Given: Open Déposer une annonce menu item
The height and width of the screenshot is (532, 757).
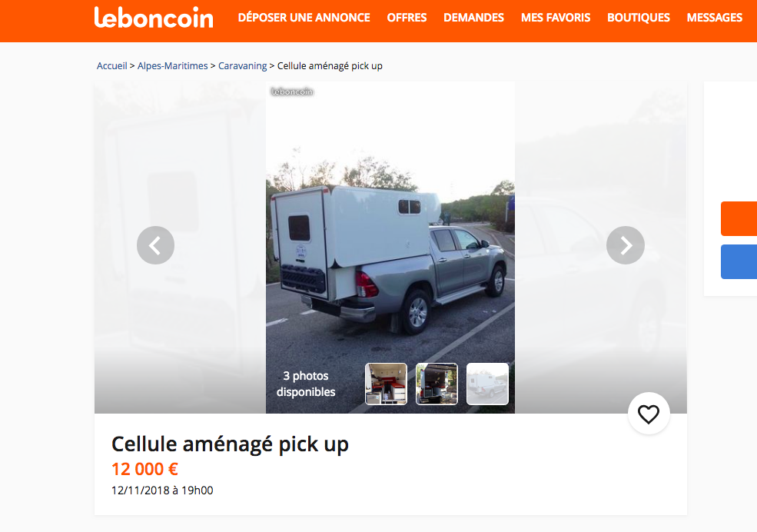Looking at the screenshot, I should tap(304, 18).
